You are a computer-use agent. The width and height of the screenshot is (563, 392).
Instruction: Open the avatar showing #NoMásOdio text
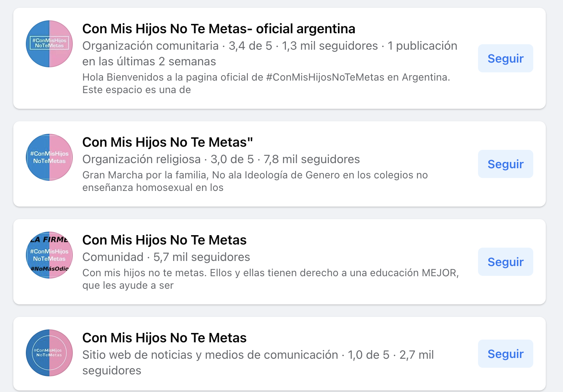pyautogui.click(x=49, y=255)
